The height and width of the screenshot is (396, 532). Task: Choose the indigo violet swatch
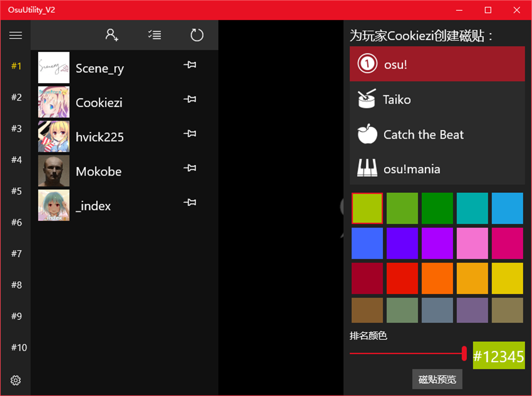point(402,243)
